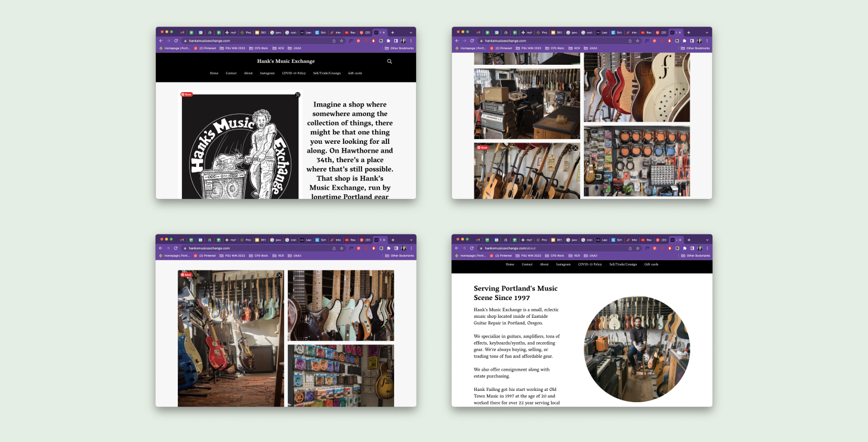
Task: Open Home link in the about page window
Action: pyautogui.click(x=510, y=264)
